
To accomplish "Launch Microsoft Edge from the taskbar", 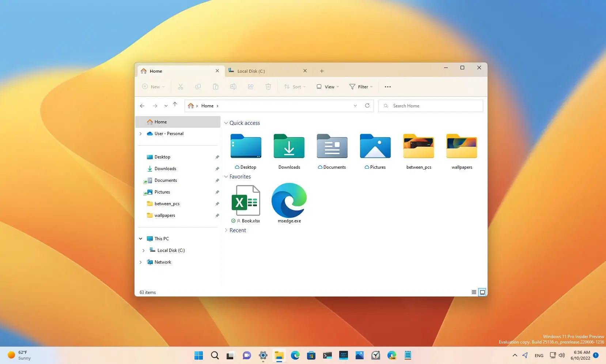I will [x=295, y=355].
